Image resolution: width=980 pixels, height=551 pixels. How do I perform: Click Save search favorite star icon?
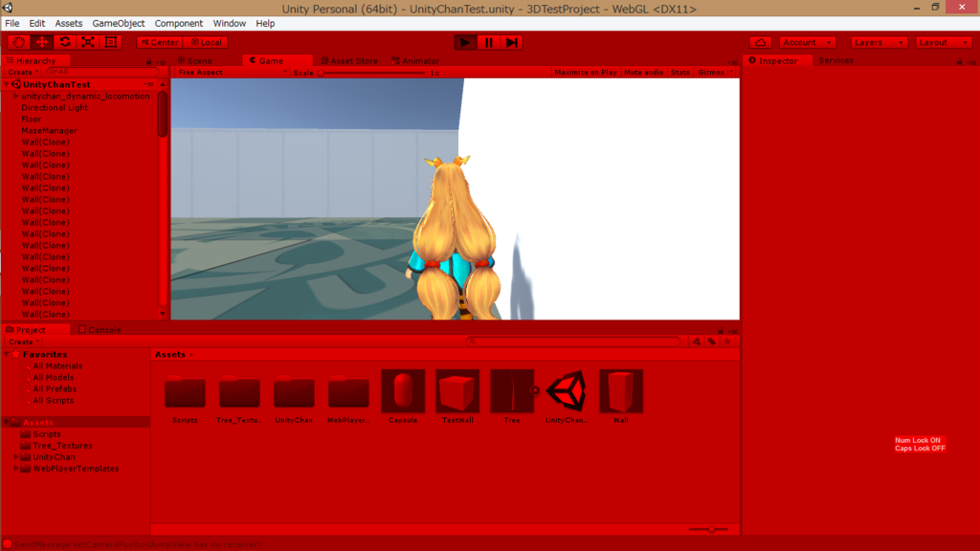tap(727, 342)
